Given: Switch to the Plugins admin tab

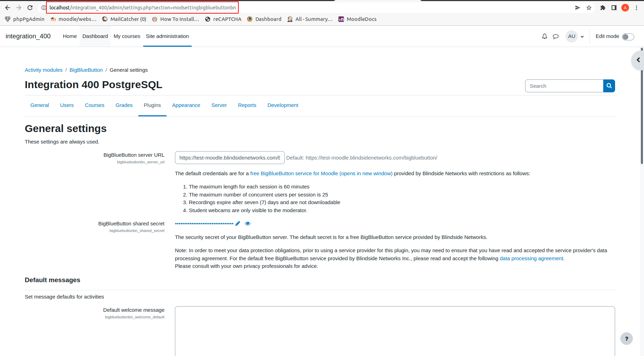Looking at the screenshot, I should [x=152, y=105].
